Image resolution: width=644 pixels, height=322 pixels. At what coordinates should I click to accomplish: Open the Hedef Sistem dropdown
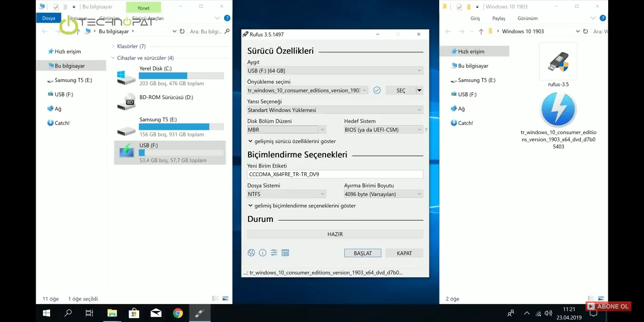point(383,130)
